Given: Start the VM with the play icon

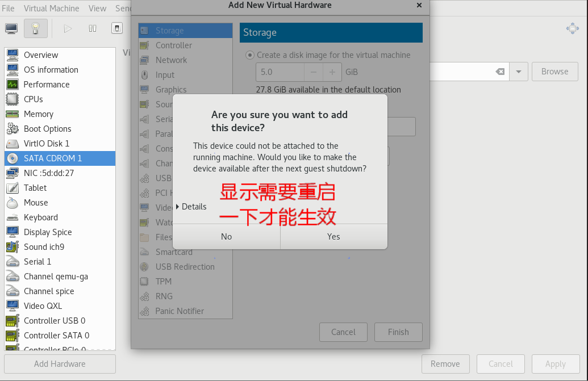Looking at the screenshot, I should coord(68,28).
